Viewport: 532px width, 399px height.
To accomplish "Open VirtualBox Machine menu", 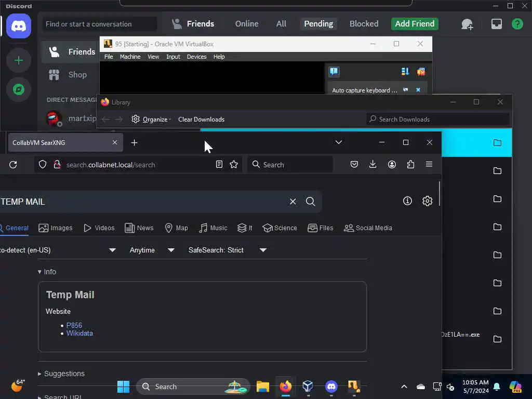I will tap(130, 57).
